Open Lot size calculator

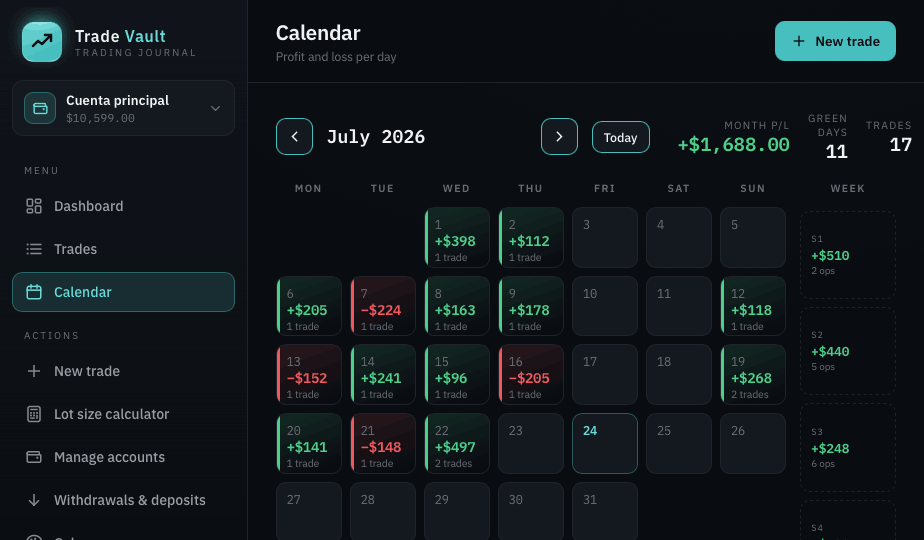point(123,414)
